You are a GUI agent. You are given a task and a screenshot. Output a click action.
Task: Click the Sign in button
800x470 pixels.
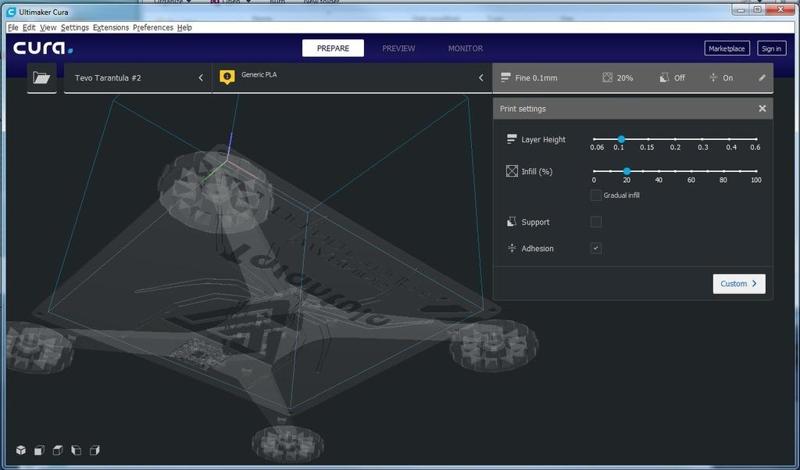click(771, 48)
